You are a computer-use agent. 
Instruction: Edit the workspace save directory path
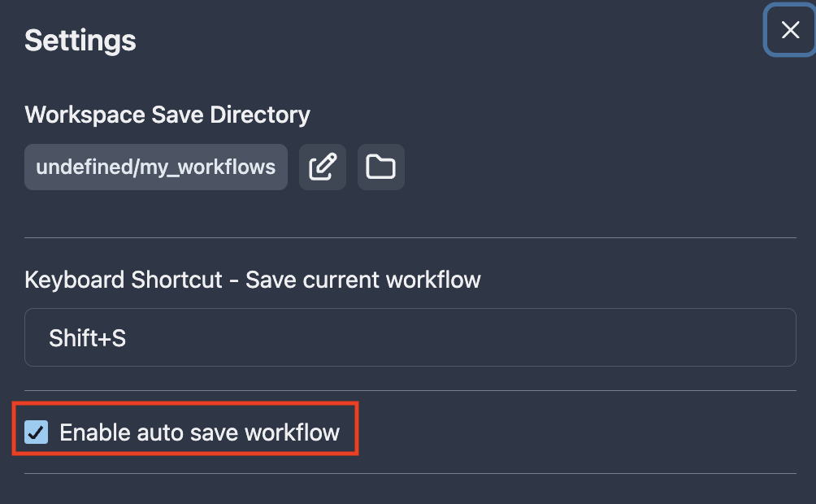tap(323, 167)
